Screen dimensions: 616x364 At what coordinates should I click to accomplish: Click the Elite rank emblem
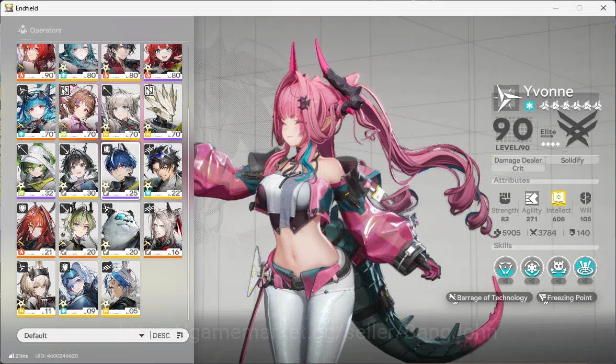pos(577,128)
